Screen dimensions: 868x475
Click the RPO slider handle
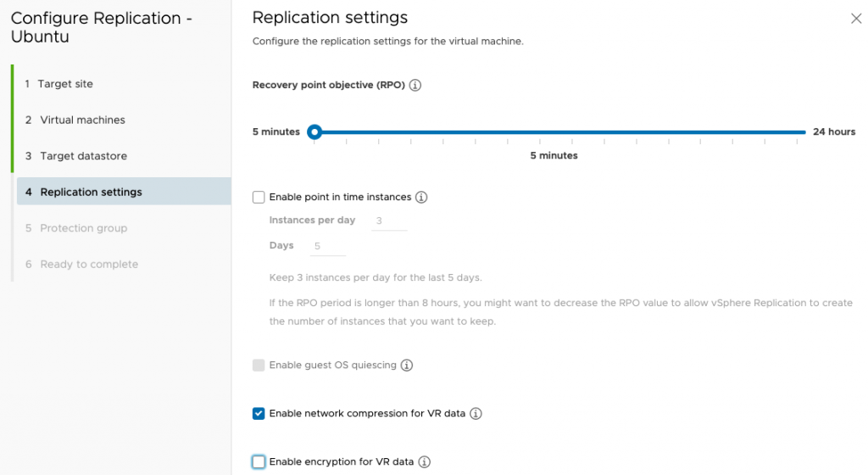(314, 131)
